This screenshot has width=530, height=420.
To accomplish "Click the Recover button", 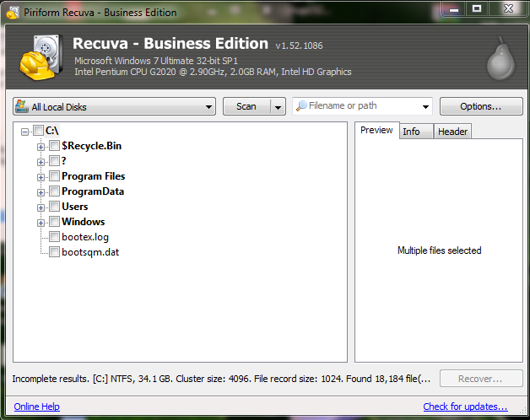I will click(x=481, y=379).
